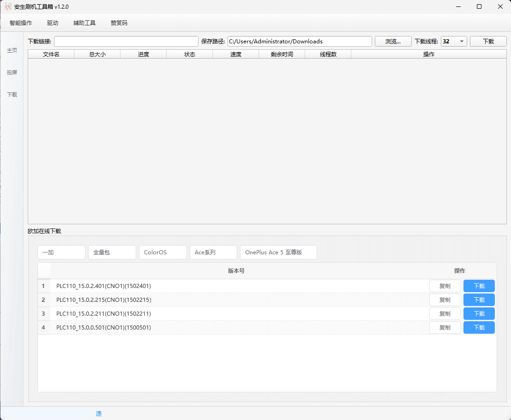Open the 智能操作 menu
The width and height of the screenshot is (511, 420).
click(21, 23)
